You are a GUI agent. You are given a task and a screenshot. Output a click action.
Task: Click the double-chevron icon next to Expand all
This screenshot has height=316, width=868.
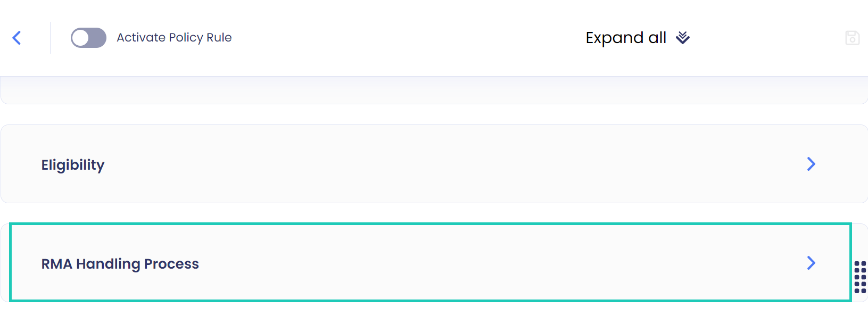pos(682,38)
